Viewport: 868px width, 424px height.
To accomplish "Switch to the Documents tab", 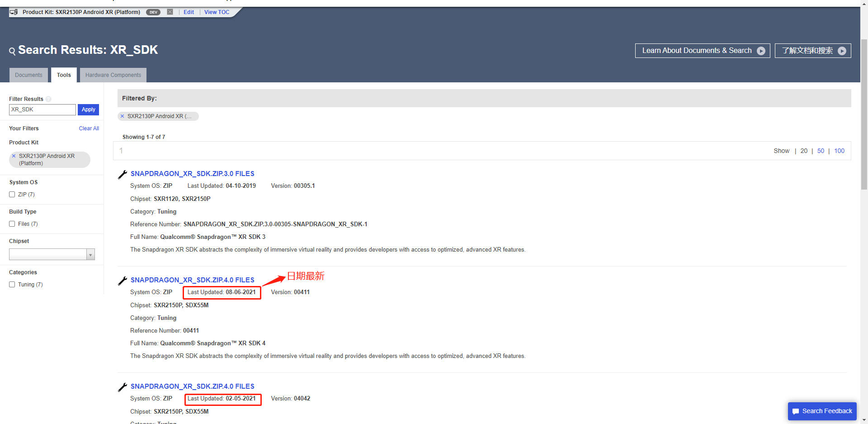I will point(28,75).
